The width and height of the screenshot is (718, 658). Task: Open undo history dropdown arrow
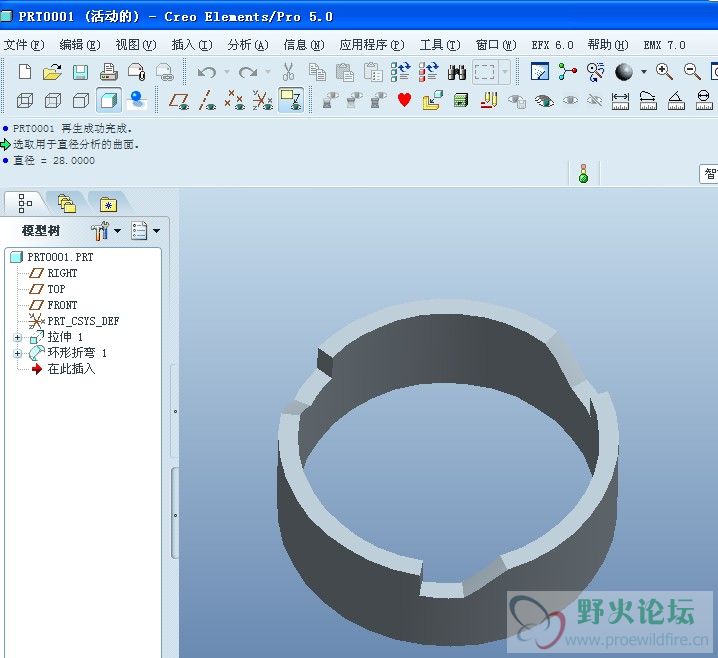pos(227,72)
